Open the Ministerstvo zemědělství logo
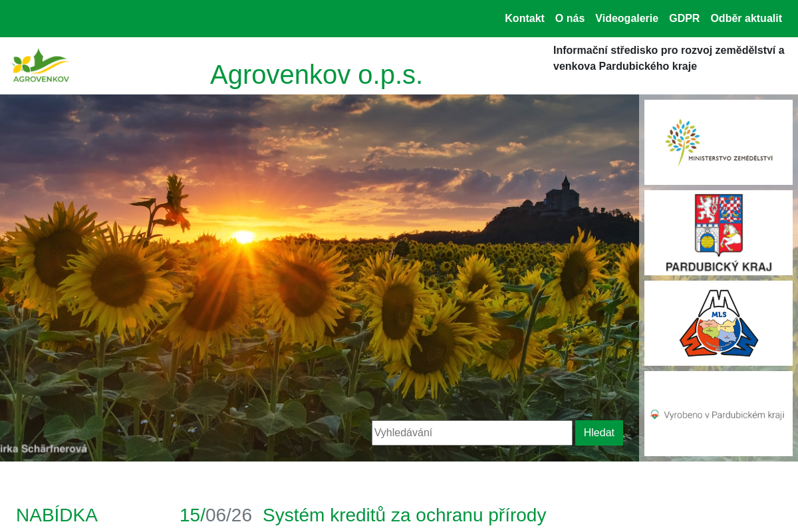Viewport: 798px width, 532px height. click(x=718, y=142)
